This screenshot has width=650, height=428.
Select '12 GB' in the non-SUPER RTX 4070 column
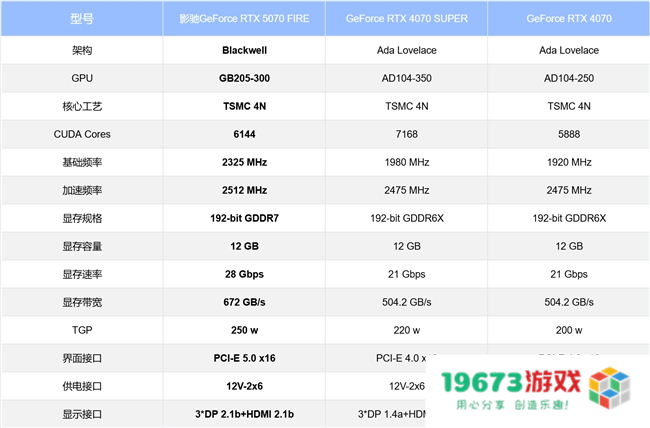click(569, 246)
